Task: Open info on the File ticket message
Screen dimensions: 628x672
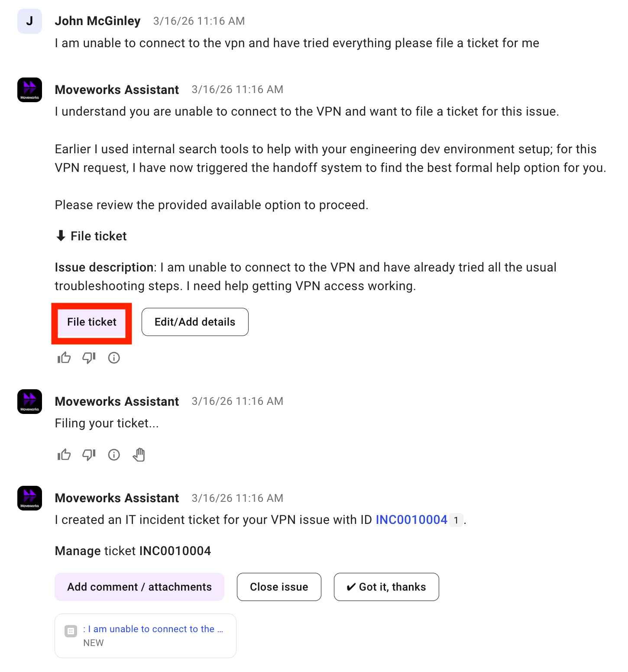Action: 114,358
